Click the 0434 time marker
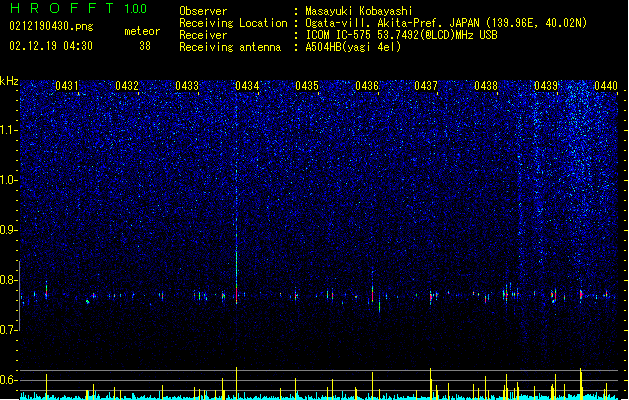 coord(247,86)
